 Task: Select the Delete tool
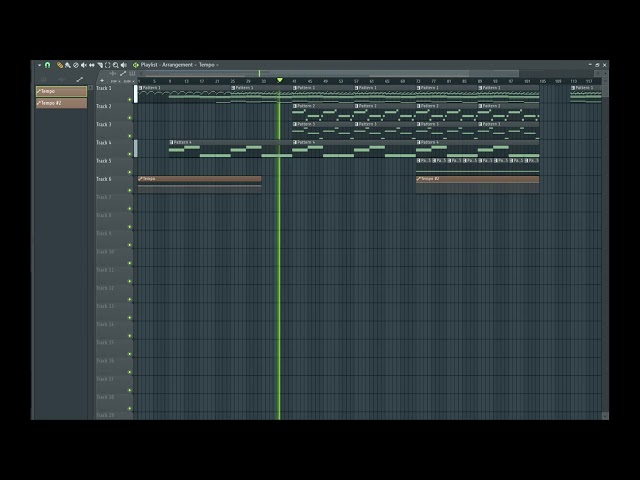pyautogui.click(x=76, y=65)
